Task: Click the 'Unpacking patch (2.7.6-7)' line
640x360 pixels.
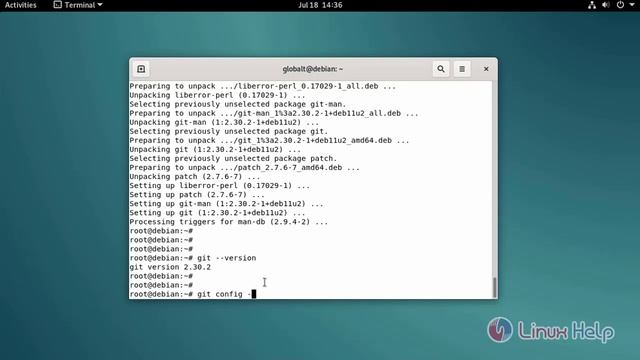Action: [195, 176]
